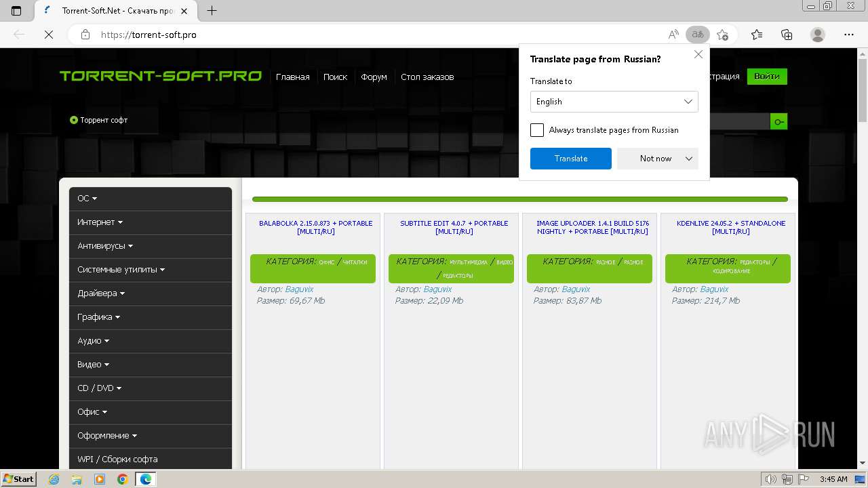Open Стол заказов in site menu

point(427,77)
